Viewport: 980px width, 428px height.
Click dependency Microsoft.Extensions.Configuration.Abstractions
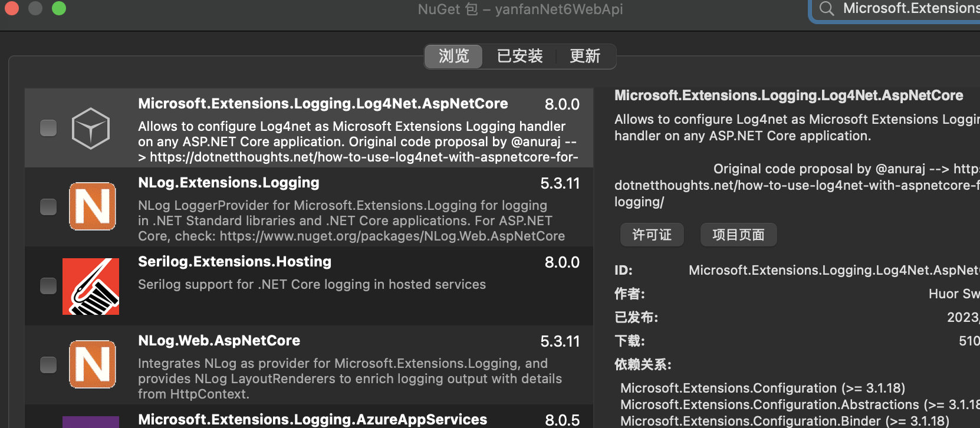click(800, 405)
